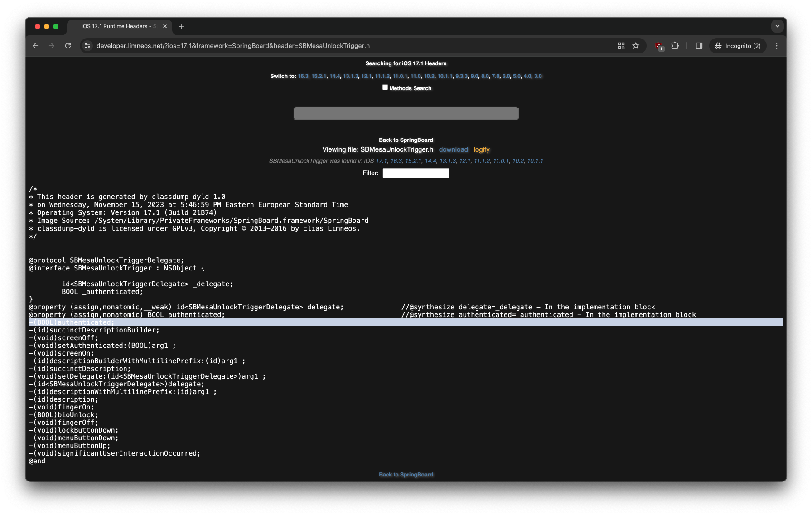Switch to iOS 11.0 headers

416,76
